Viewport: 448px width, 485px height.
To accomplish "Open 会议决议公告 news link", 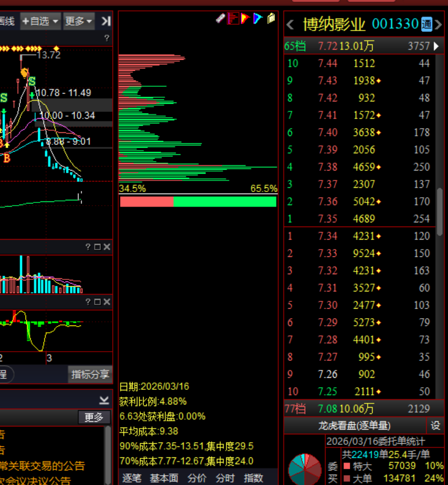I will pos(35,480).
